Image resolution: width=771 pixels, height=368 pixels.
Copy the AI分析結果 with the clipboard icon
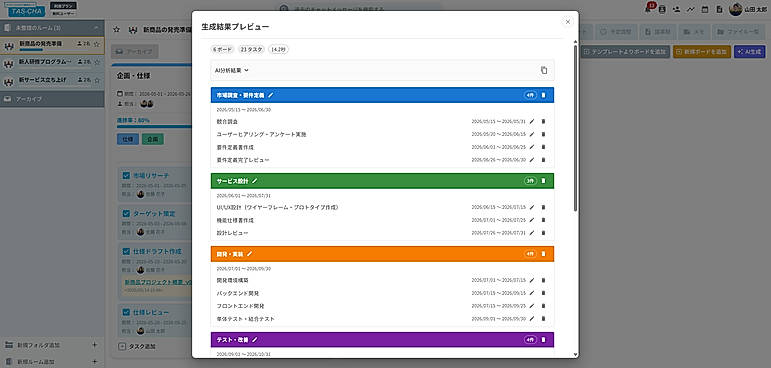coord(544,70)
